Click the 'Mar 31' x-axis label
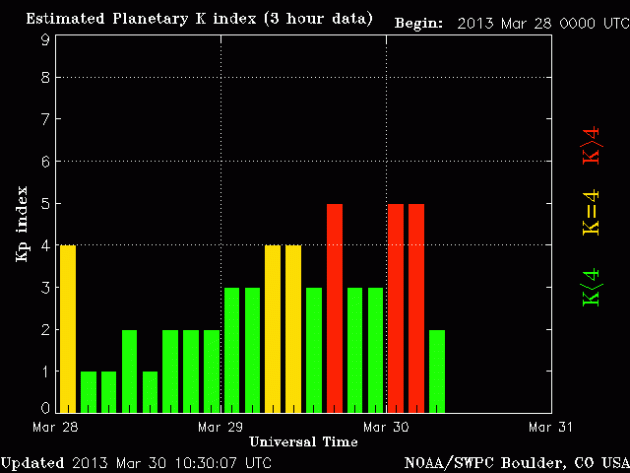630x473 pixels. 549,426
